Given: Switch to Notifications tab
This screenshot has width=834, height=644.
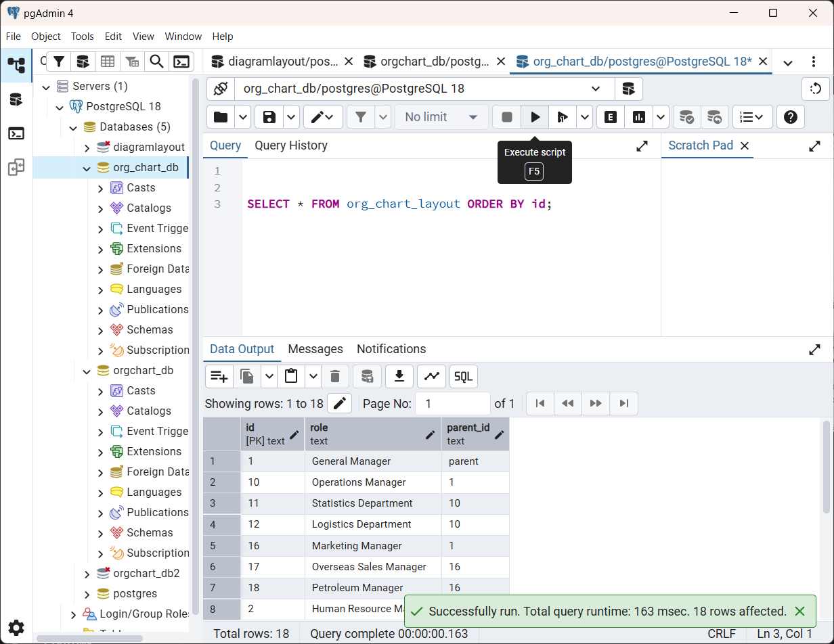Looking at the screenshot, I should coord(391,349).
